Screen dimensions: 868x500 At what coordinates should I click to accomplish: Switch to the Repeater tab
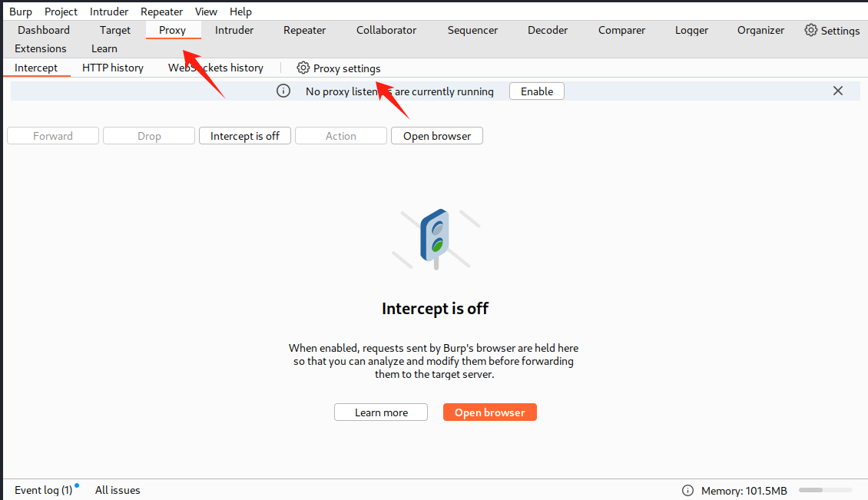pyautogui.click(x=304, y=30)
